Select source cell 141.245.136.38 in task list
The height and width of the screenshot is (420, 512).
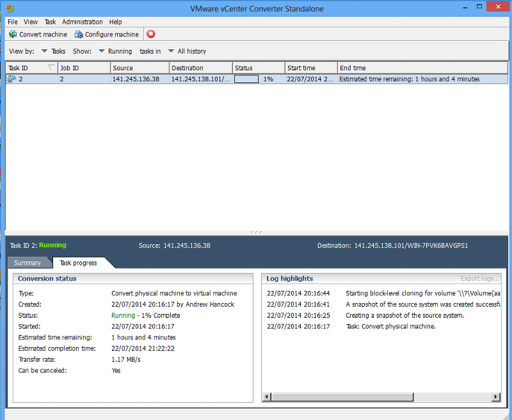pyautogui.click(x=136, y=79)
